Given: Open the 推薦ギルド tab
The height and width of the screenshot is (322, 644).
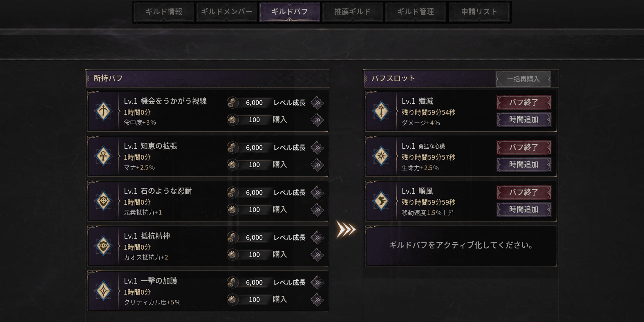Looking at the screenshot, I should click(353, 12).
